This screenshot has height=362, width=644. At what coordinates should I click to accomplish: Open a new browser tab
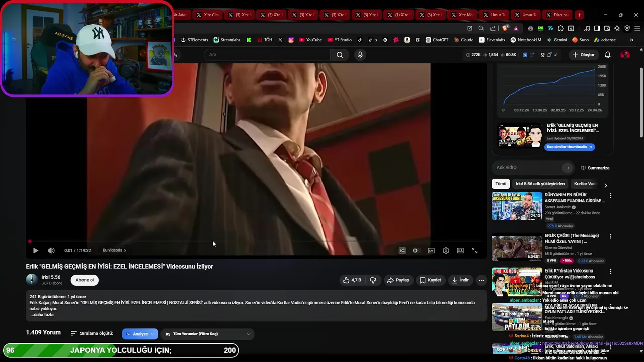[x=579, y=15]
